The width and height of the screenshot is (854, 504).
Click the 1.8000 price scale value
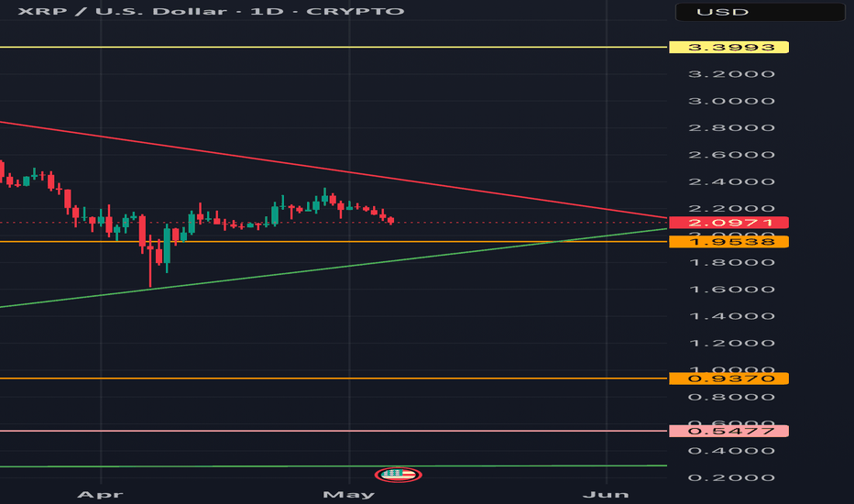(x=731, y=263)
